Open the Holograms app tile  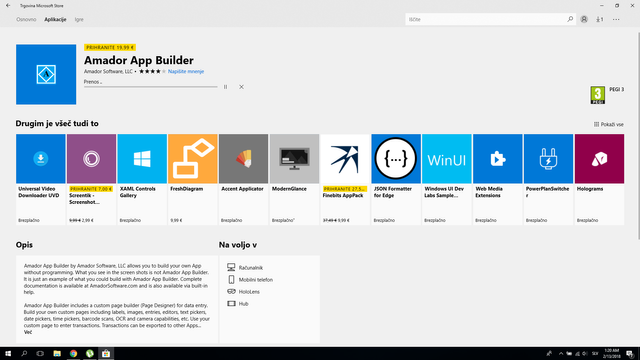pos(599,179)
